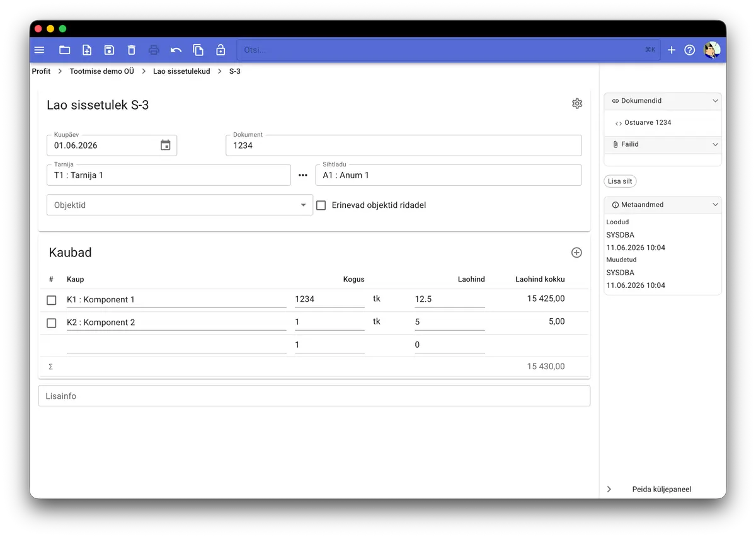Click the Lisainfo text field
This screenshot has width=756, height=538.
pos(314,396)
